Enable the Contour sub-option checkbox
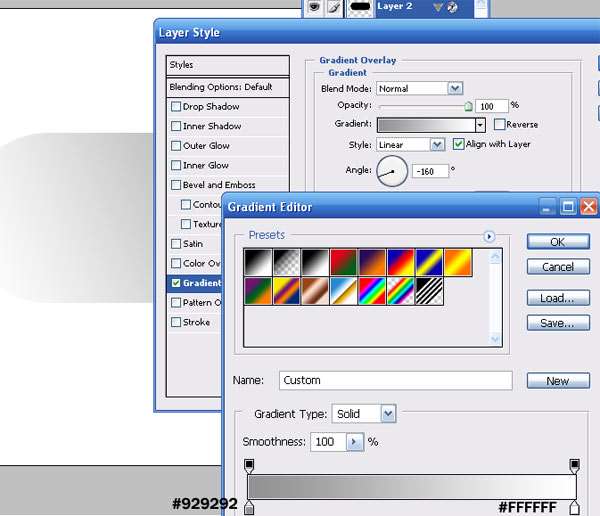 pyautogui.click(x=186, y=204)
